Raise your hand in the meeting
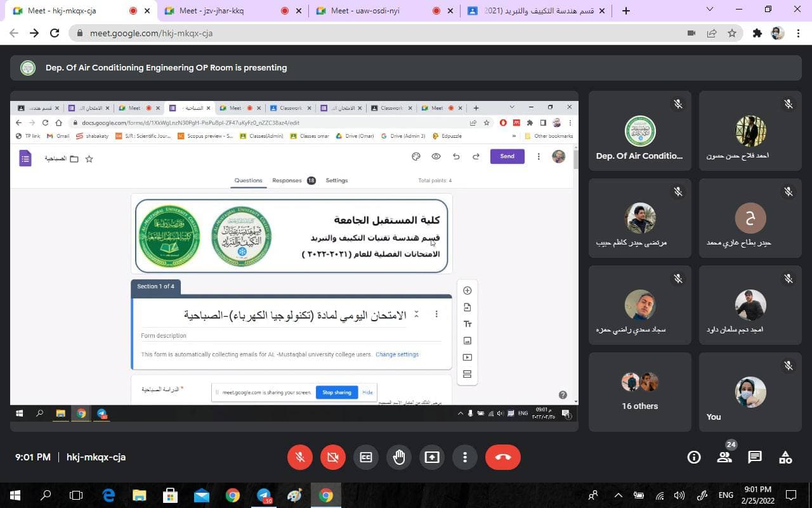The image size is (812, 508). (x=398, y=457)
